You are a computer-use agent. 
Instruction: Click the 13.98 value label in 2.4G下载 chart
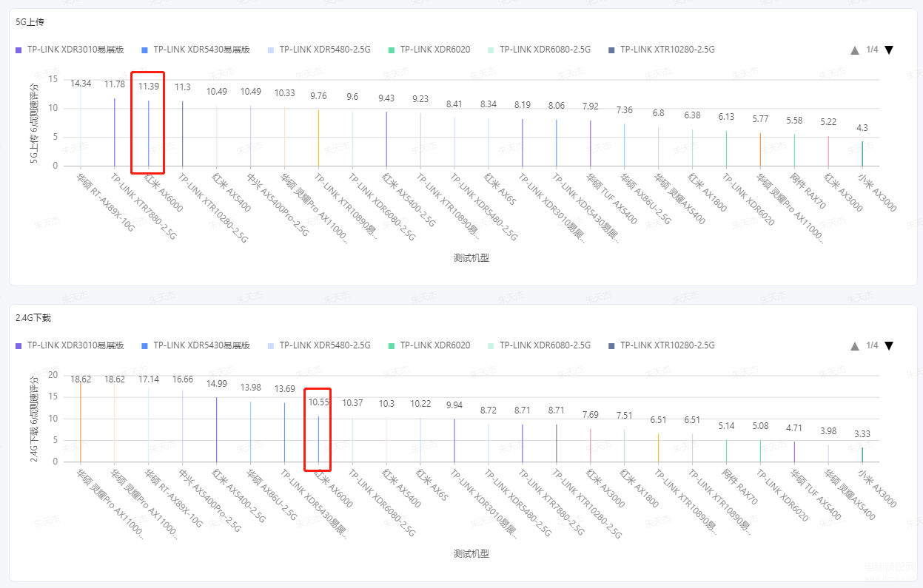coord(250,388)
